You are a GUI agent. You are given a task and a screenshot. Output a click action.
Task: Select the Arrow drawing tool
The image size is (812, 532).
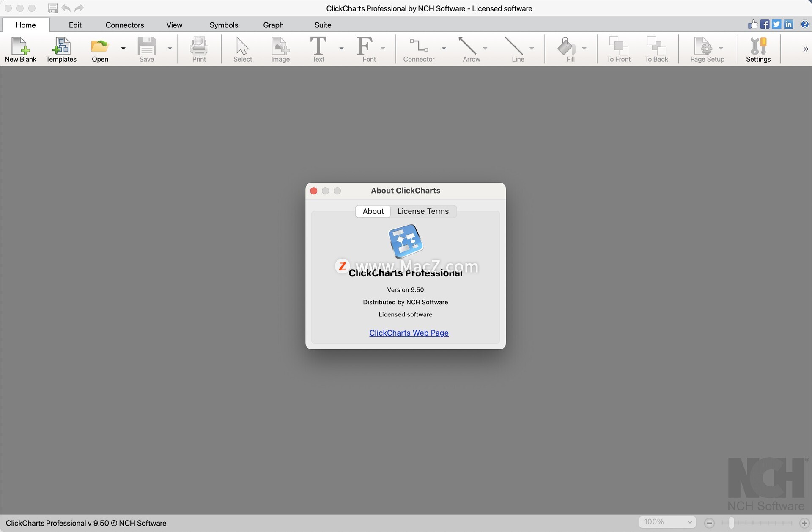pyautogui.click(x=471, y=49)
